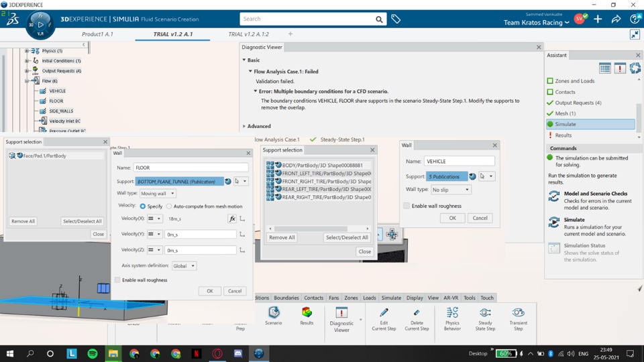
Task: Switch to the Product1 A.1 tab
Action: (x=97, y=34)
